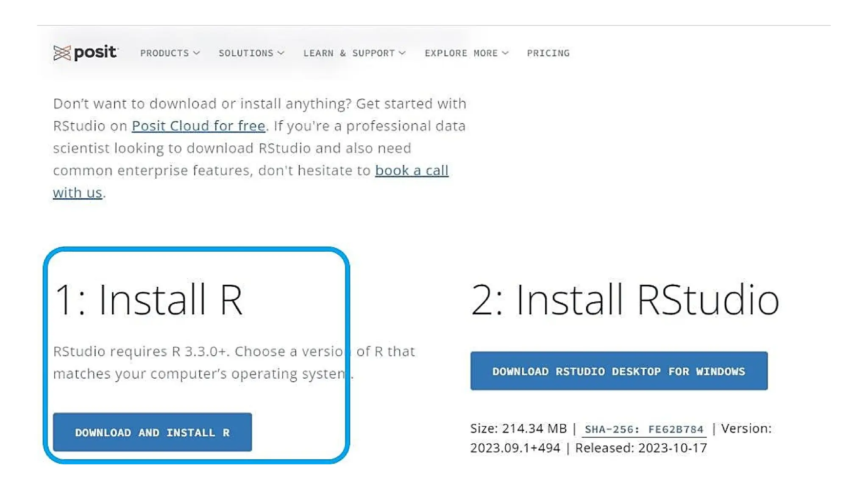Click the Released: 2023-10-17 text
868x488 pixels.
click(640, 448)
